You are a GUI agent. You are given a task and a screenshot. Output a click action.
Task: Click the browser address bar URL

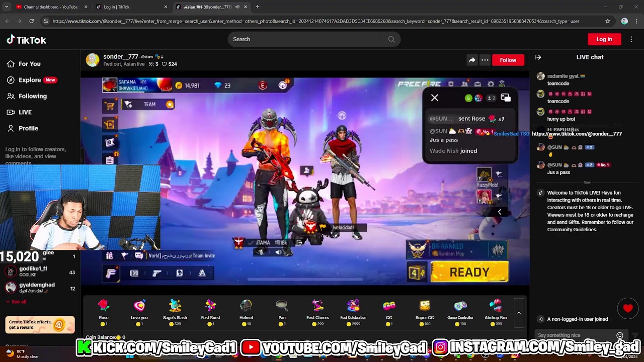[x=315, y=21]
